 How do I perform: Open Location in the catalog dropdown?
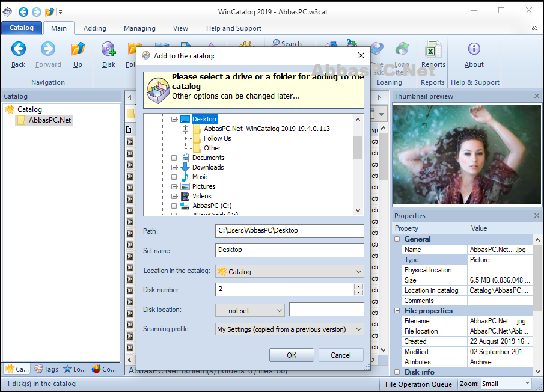[289, 271]
